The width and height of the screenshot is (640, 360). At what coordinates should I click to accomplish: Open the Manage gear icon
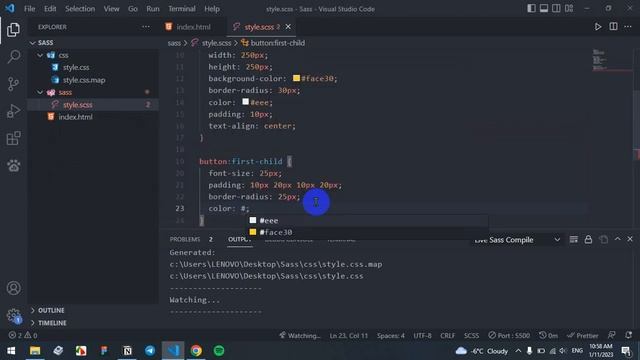tap(13, 316)
